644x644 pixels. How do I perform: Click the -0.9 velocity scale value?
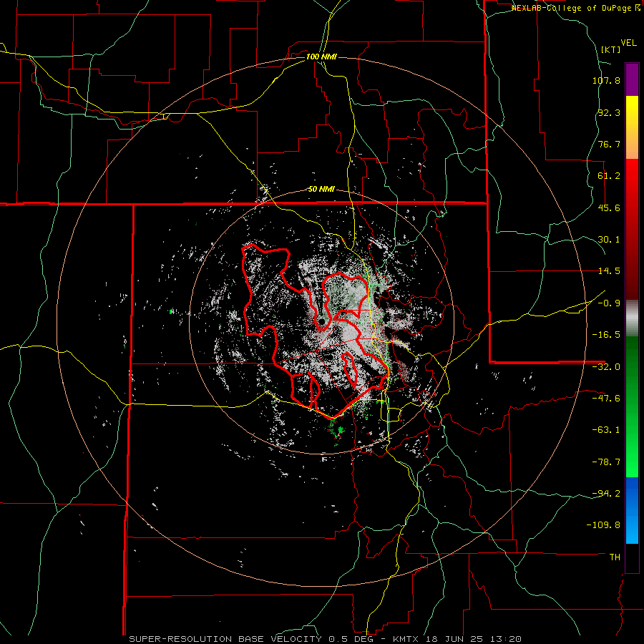(x=609, y=303)
